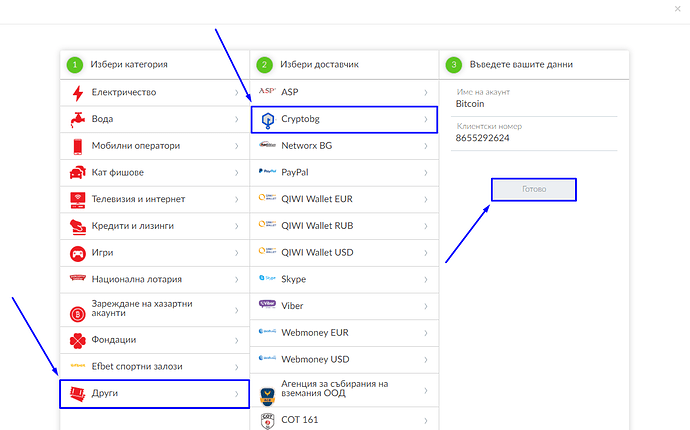This screenshot has width=690, height=430.
Task: Choose the QIWI Wallet USD provider name
Action: tap(317, 253)
